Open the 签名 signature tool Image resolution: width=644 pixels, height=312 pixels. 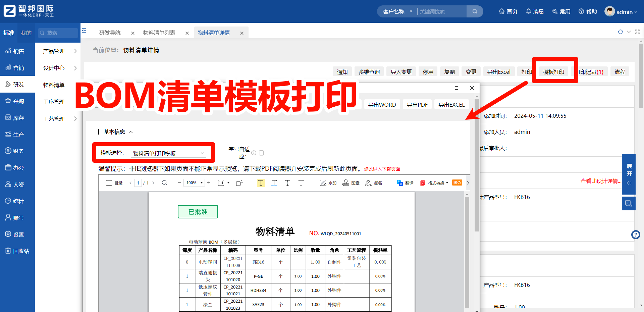pos(373,183)
